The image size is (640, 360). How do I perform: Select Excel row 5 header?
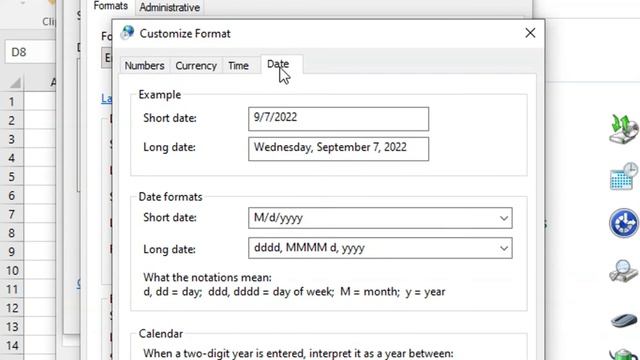click(12, 176)
